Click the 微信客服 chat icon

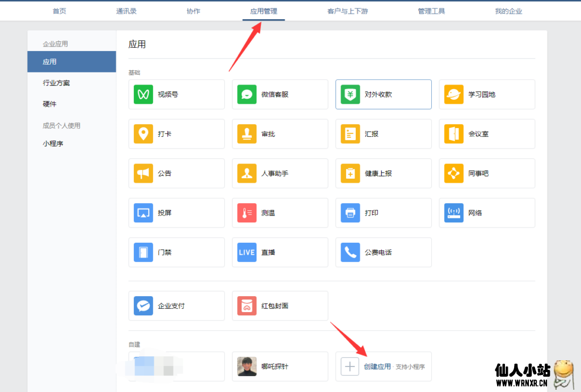click(x=247, y=94)
